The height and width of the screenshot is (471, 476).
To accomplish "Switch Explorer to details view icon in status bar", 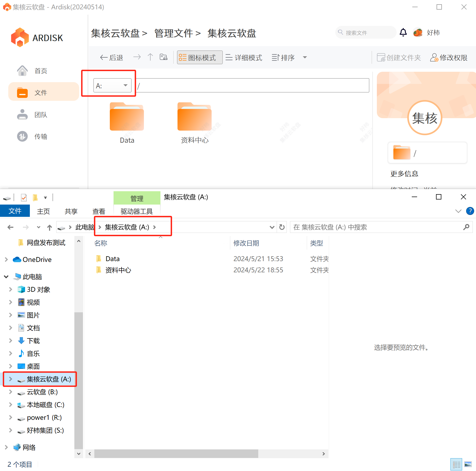I will [456, 464].
